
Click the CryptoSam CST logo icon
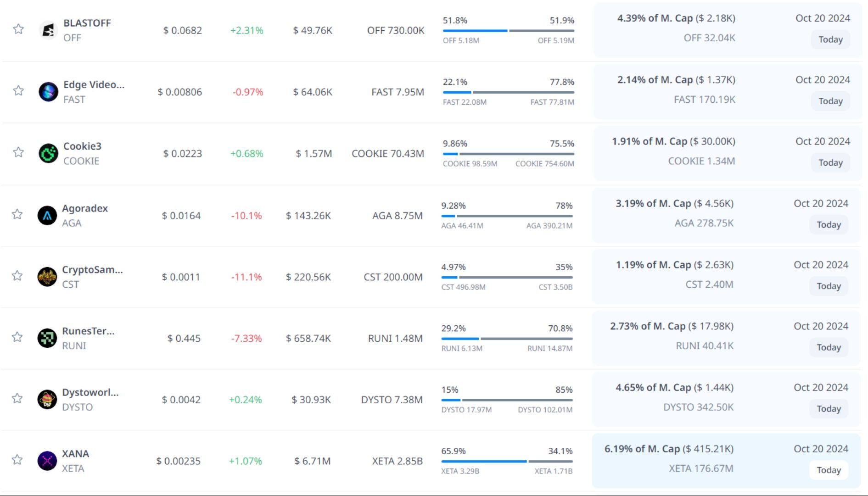[47, 277]
